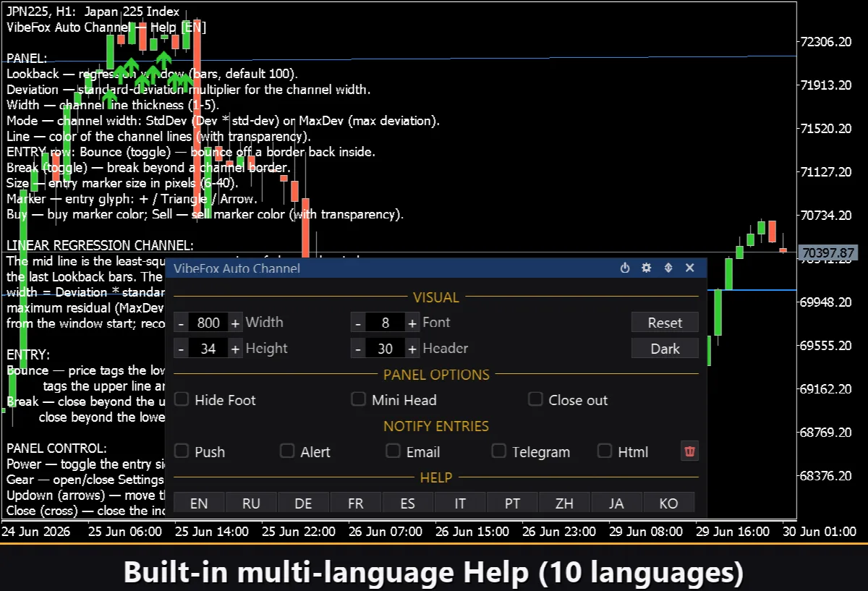
Task: Select RU help language
Action: tap(251, 503)
